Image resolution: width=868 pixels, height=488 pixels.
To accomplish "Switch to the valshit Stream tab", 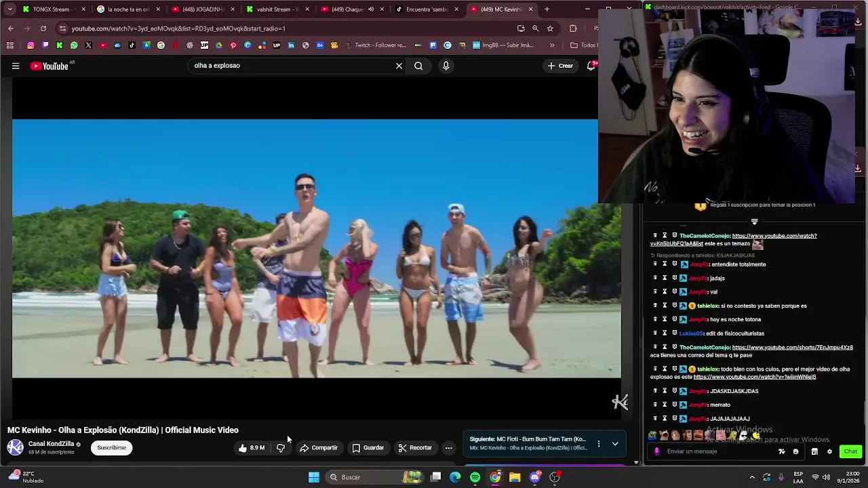I will click(x=277, y=9).
